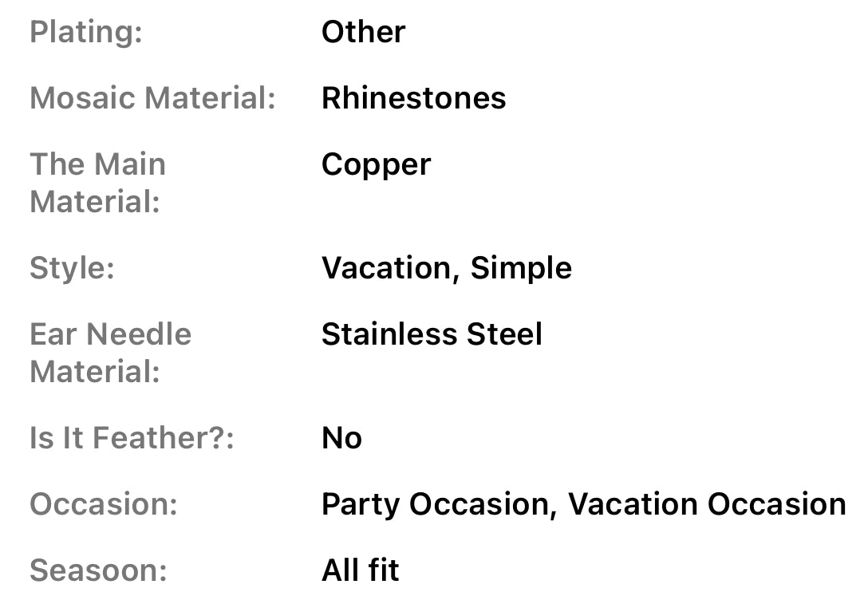Select the 'Copper' main material value
Screen dimensions: 868x596
click(x=376, y=165)
